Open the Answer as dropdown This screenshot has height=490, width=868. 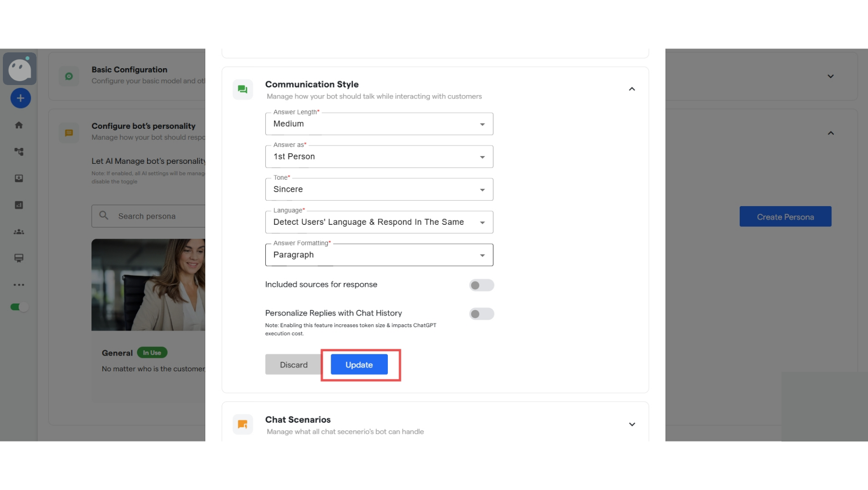[379, 157]
